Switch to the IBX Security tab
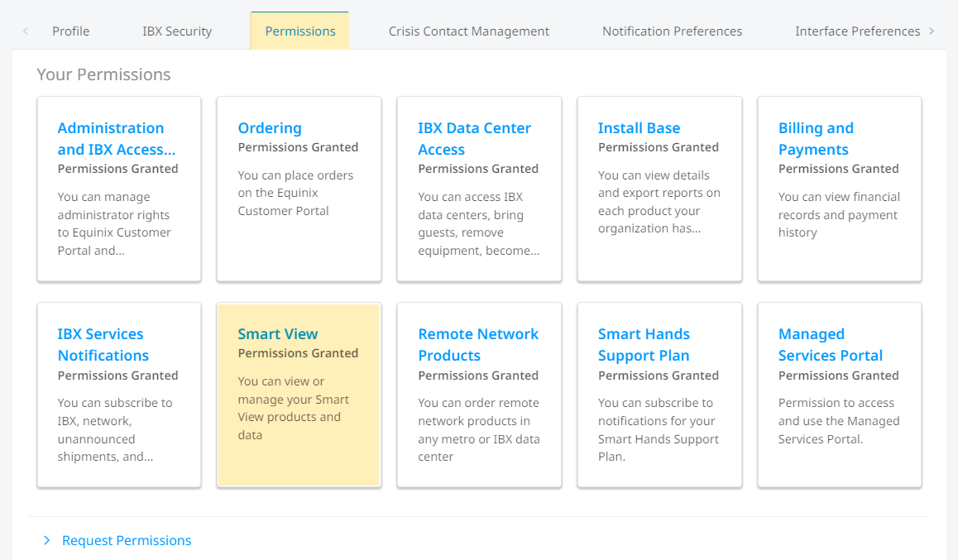958x560 pixels. [x=177, y=31]
